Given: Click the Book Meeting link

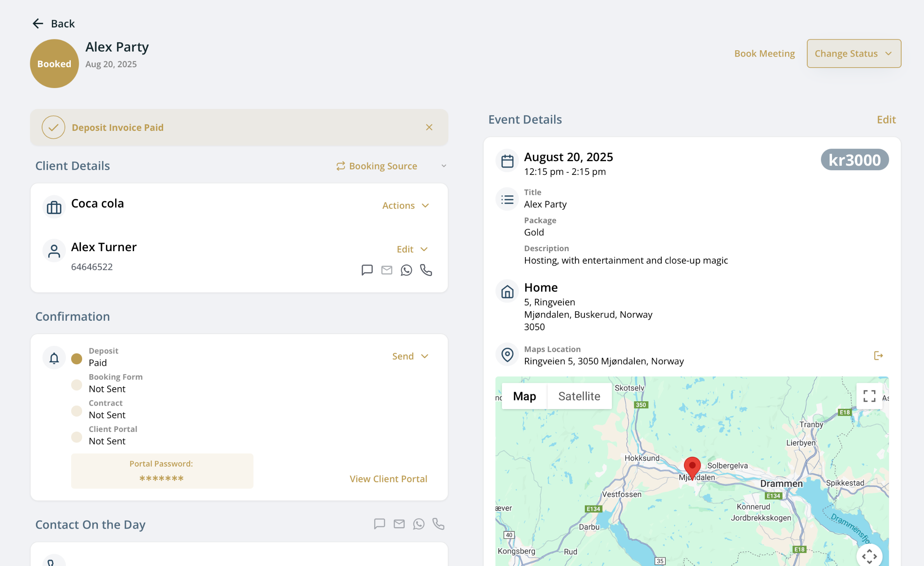Looking at the screenshot, I should 764,53.
